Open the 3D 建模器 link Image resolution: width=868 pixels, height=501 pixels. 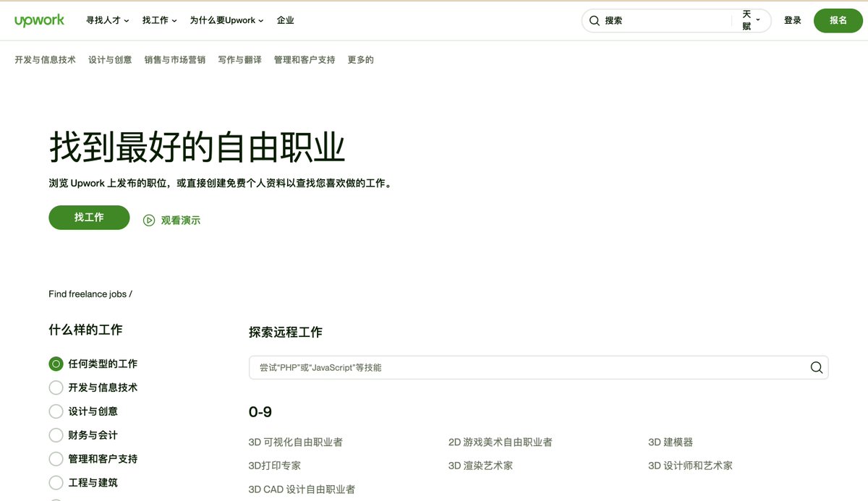pyautogui.click(x=671, y=442)
